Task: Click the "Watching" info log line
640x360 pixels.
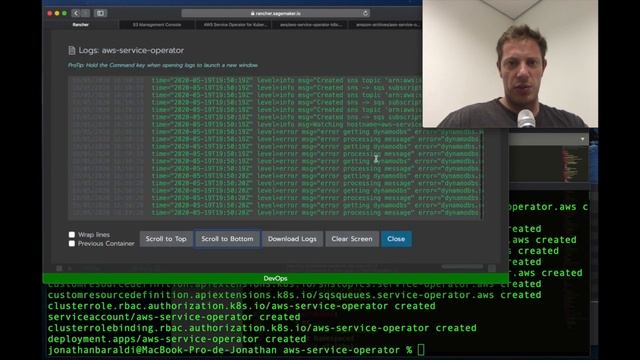Action: tap(287, 124)
